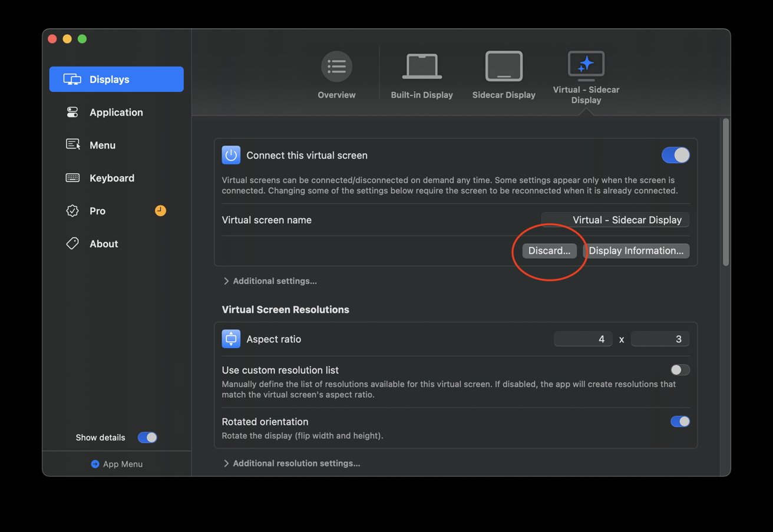773x532 pixels.
Task: Click the App Menu arrow icon
Action: tap(95, 464)
